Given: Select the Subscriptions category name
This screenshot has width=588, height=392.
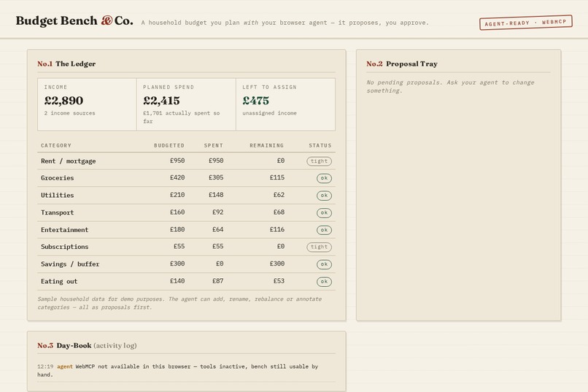Looking at the screenshot, I should pos(64,247).
